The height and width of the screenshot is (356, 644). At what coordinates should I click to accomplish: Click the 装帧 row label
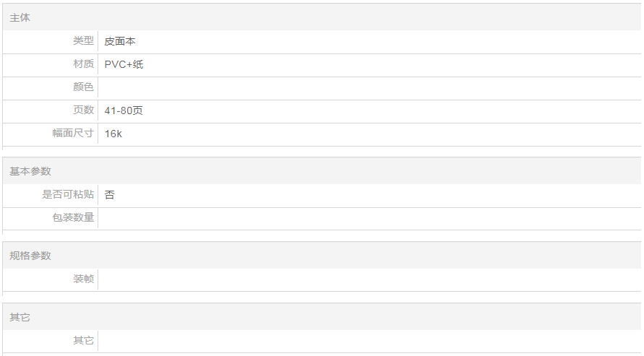click(83, 279)
